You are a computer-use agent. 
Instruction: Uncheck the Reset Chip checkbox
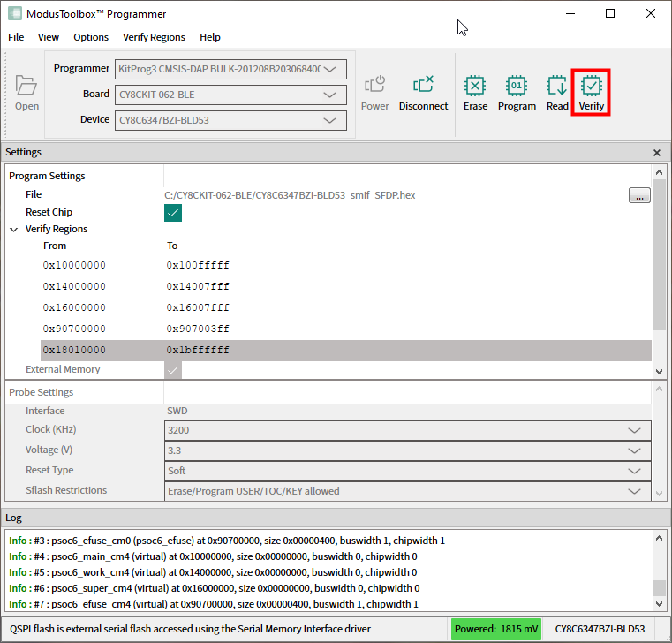[173, 213]
